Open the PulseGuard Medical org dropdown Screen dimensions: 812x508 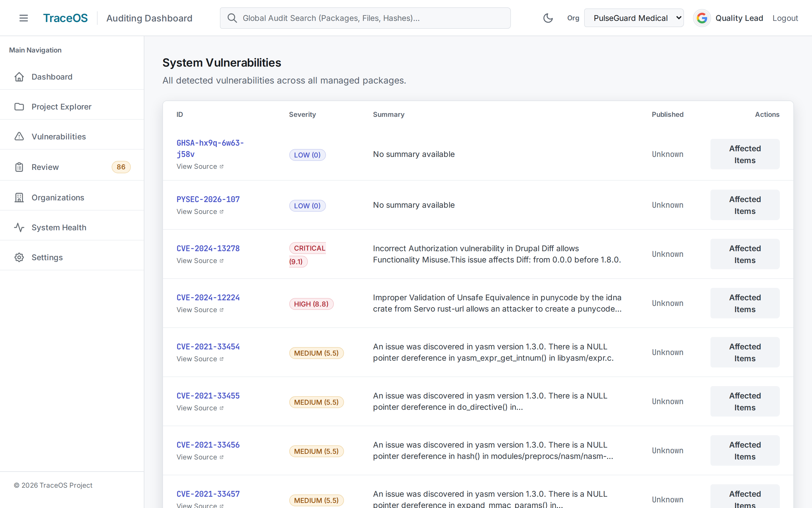[x=634, y=18]
